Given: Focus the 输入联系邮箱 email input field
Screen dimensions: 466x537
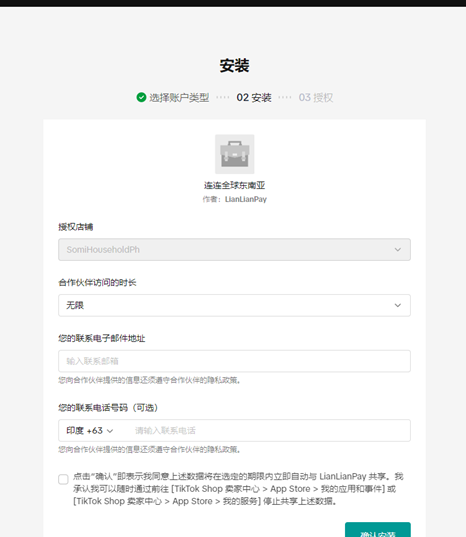Looking at the screenshot, I should pos(235,361).
